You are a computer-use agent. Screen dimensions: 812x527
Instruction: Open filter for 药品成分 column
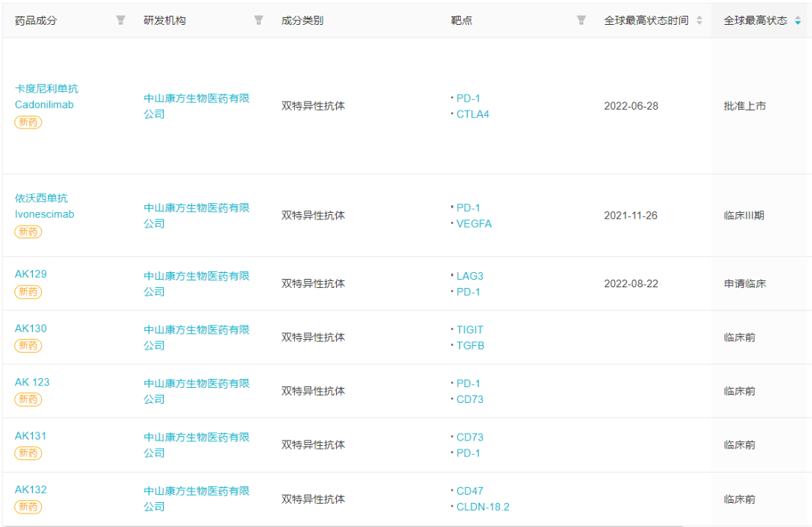pos(120,20)
